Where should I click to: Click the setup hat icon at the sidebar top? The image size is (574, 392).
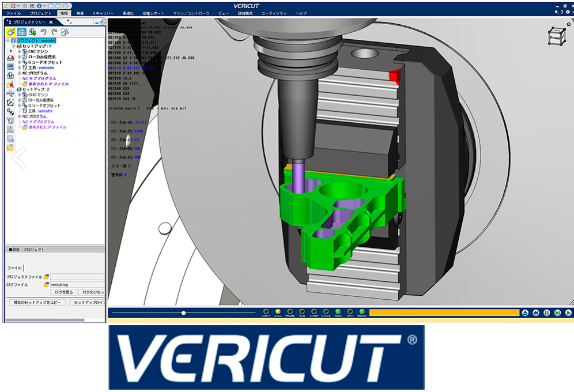click(10, 58)
